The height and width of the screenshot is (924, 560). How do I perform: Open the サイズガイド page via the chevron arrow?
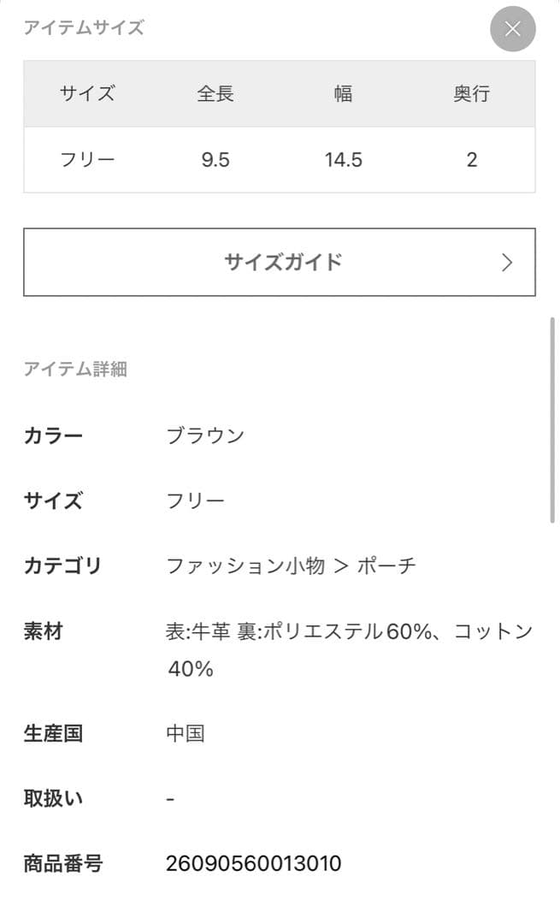506,262
